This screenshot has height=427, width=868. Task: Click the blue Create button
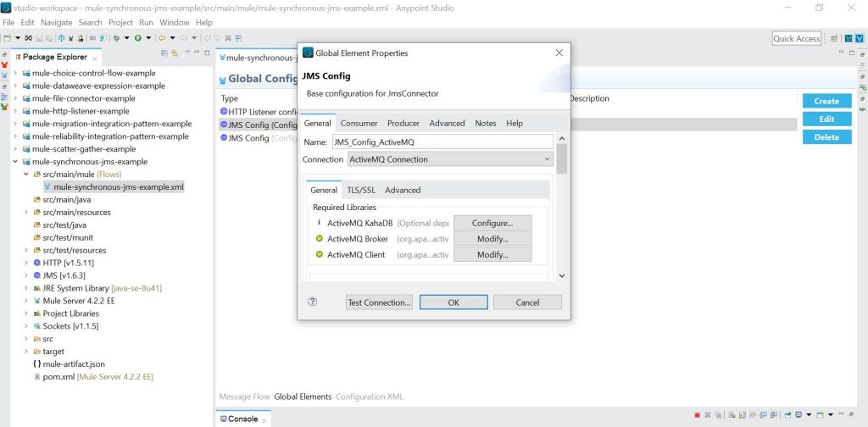coord(827,101)
